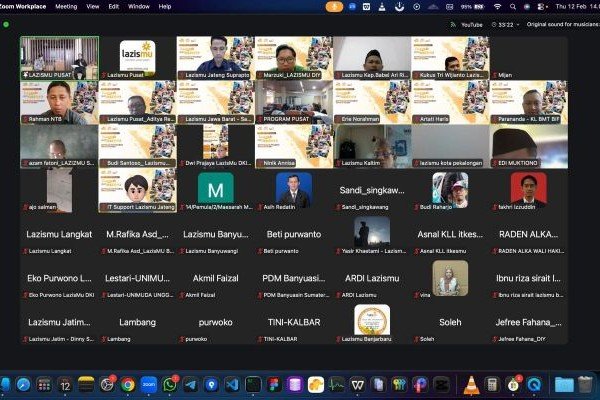The width and height of the screenshot is (600, 400).
Task: Launch VLC media player from the dock
Action: [x=471, y=384]
